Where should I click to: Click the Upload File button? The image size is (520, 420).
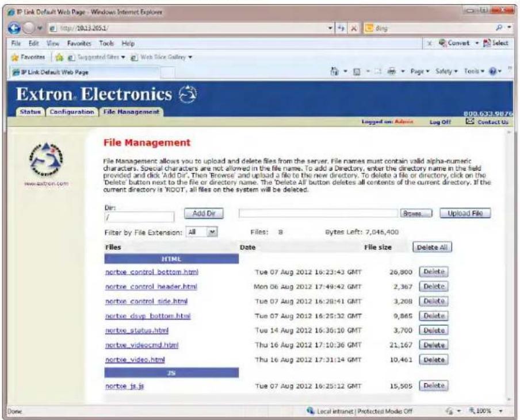pos(465,213)
